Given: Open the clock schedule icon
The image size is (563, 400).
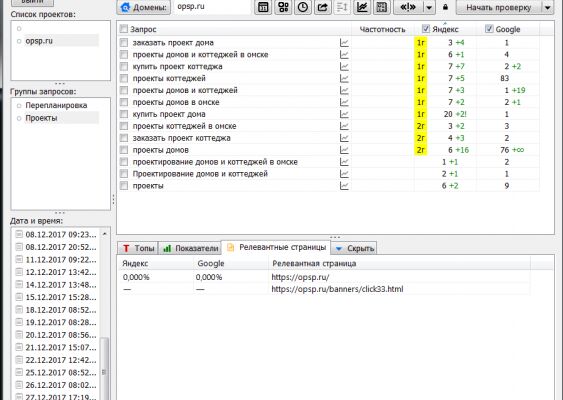Looking at the screenshot, I should click(x=303, y=7).
